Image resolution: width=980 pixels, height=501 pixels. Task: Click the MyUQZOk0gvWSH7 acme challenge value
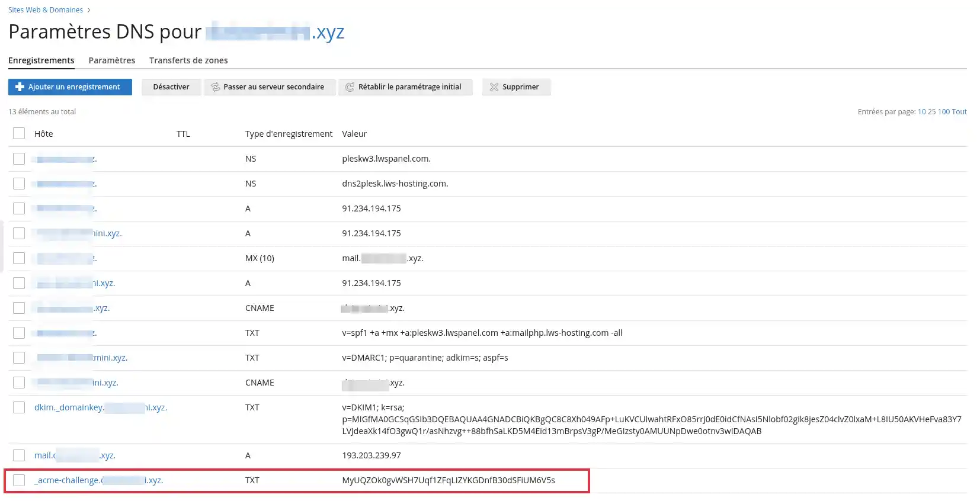click(449, 480)
